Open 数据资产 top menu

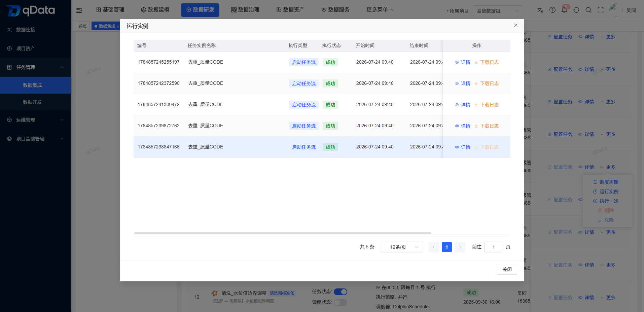(x=290, y=10)
